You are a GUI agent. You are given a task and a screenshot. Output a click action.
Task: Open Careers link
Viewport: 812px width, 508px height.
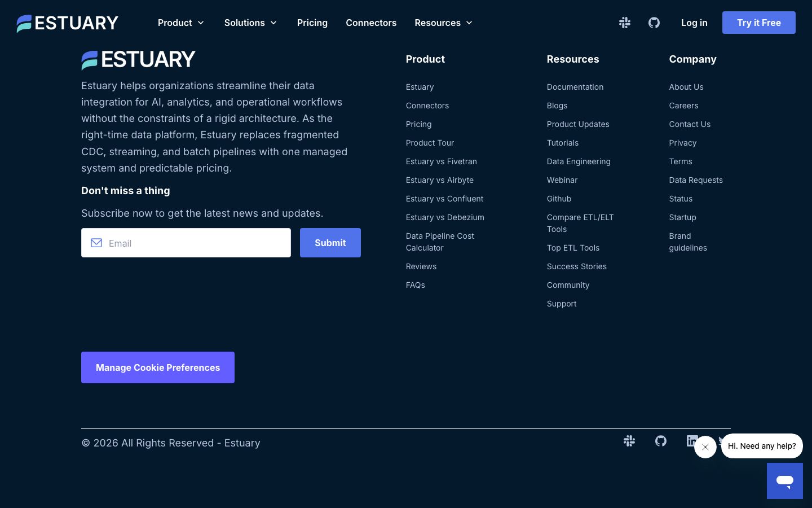tap(684, 106)
